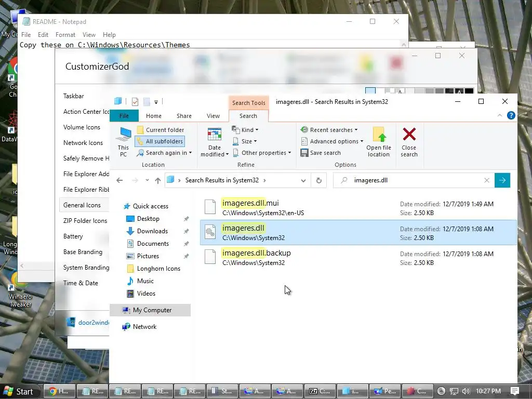Open Videos in the navigation pane

pos(146,294)
